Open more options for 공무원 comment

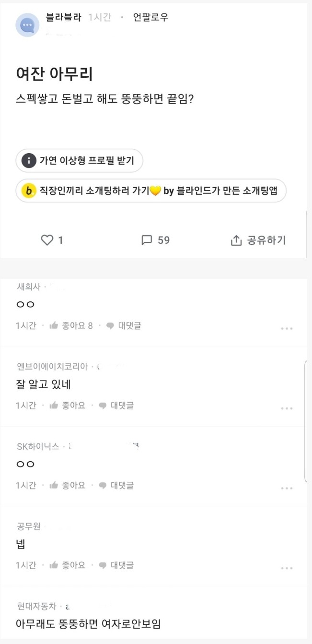pos(287,568)
